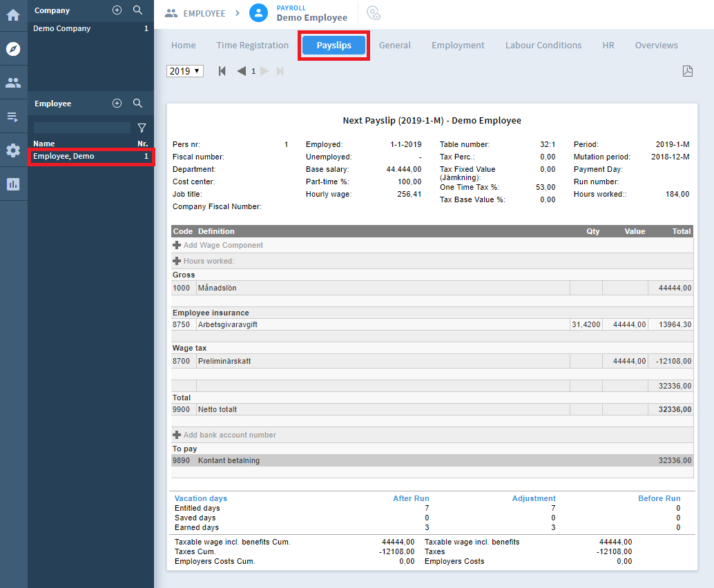Switch to the Overviews tab
Screen dimensions: 714x588
tap(657, 45)
